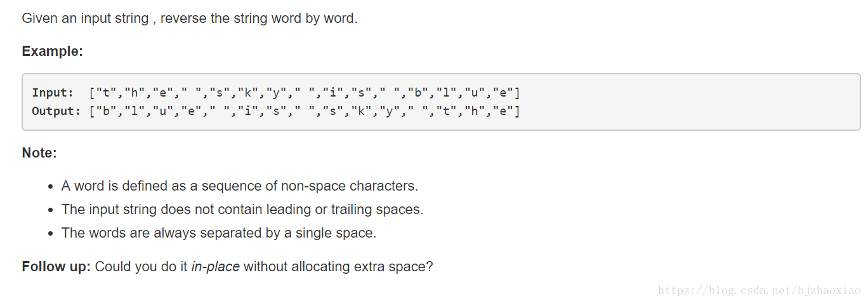Click the bullet about leading or trailing spaces
The height and width of the screenshot is (303, 868).
coord(242,209)
